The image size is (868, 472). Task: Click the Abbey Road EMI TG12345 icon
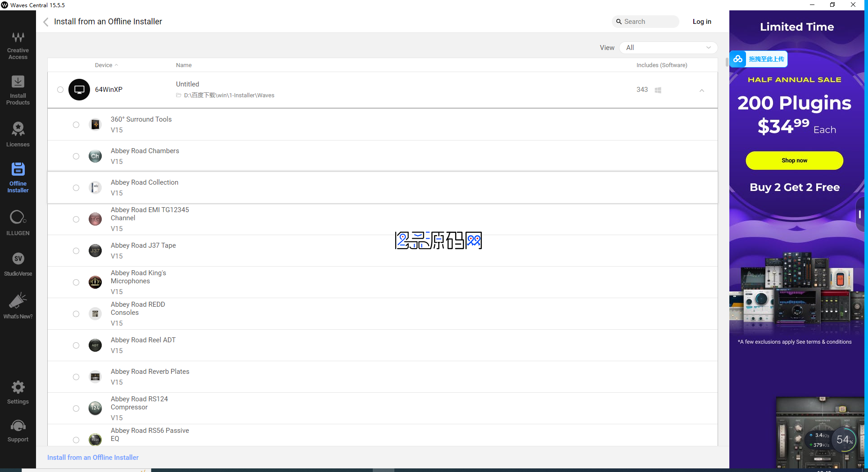click(x=95, y=219)
